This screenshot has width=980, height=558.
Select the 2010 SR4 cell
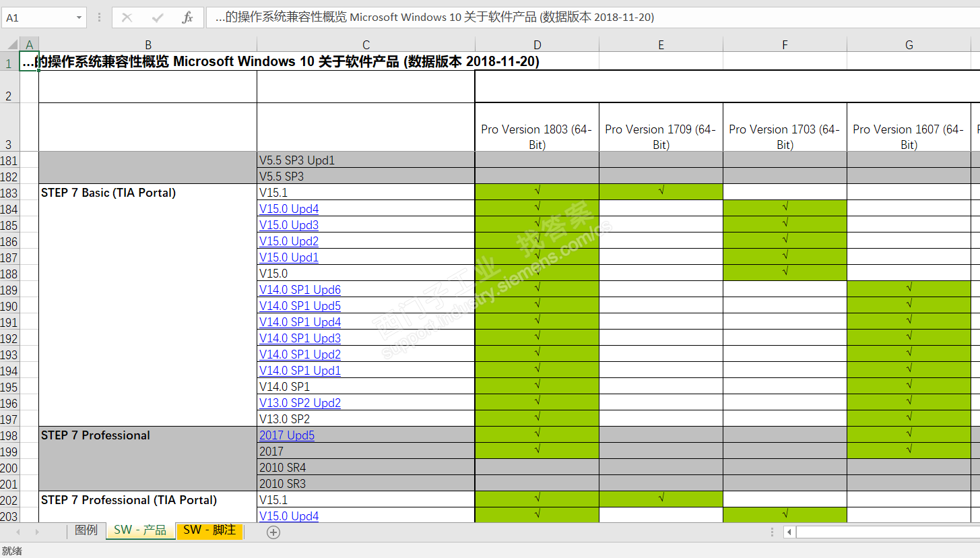(x=366, y=468)
